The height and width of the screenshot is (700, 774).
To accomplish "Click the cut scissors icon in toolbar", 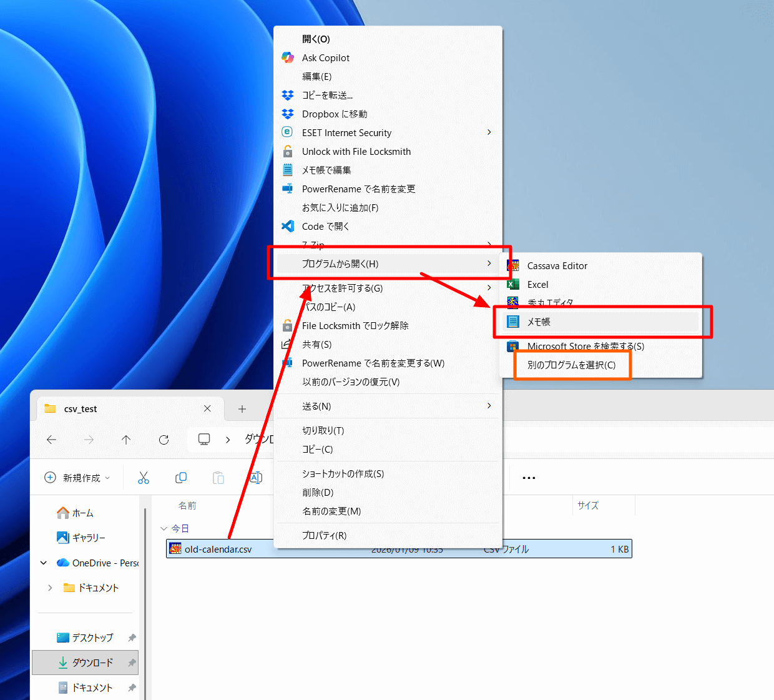I will [x=144, y=478].
